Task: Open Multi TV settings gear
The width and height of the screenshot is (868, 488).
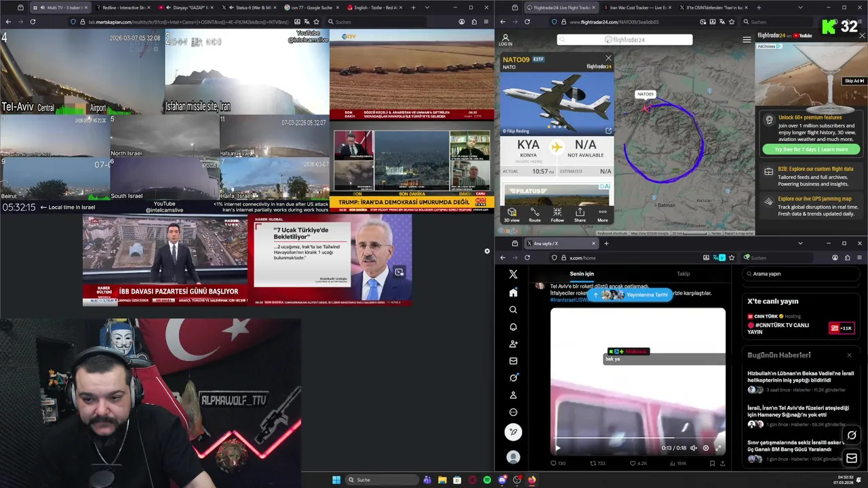Action: point(487,251)
